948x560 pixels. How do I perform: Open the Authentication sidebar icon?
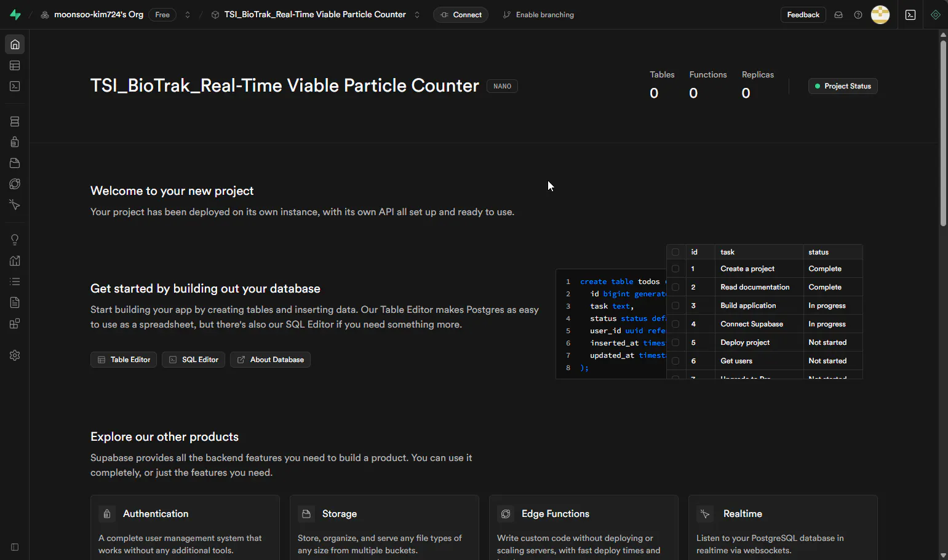pos(15,142)
